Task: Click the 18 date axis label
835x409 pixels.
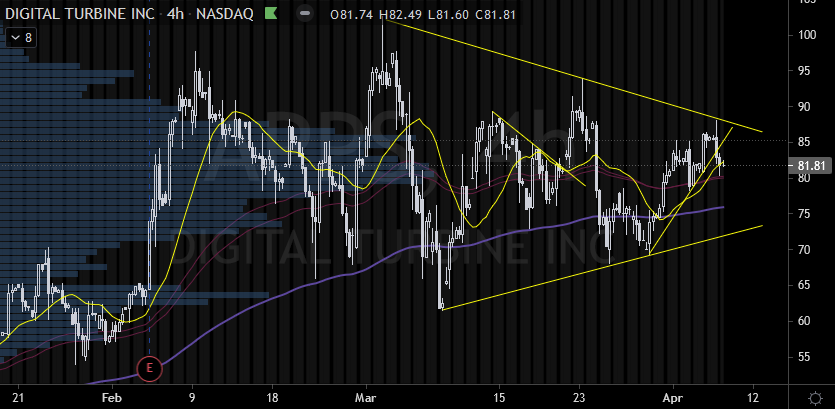Action: 272,398
